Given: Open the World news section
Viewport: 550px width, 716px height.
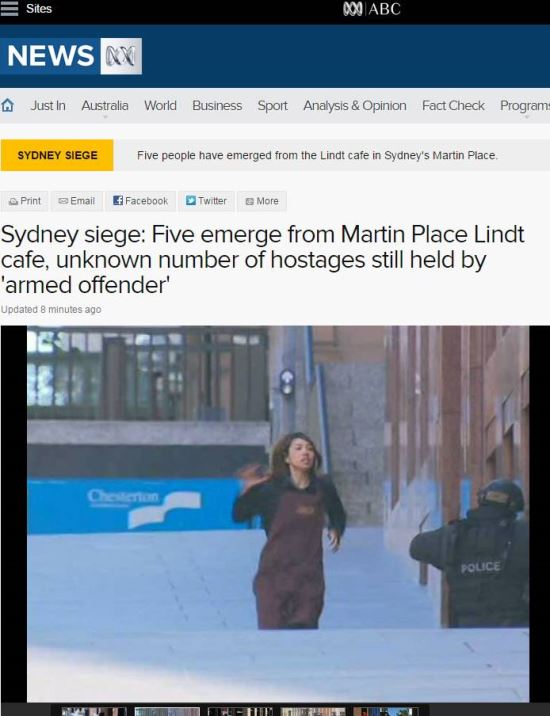Looking at the screenshot, I should pos(160,105).
